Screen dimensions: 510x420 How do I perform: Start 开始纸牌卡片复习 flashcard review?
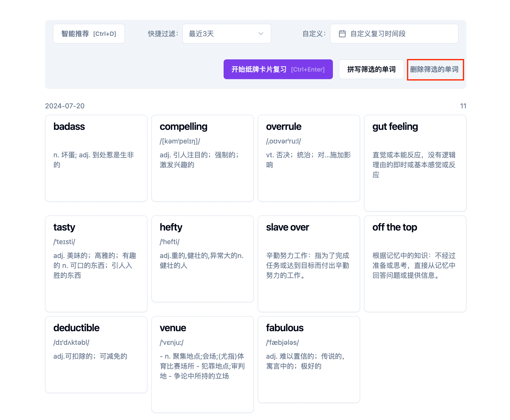[278, 69]
